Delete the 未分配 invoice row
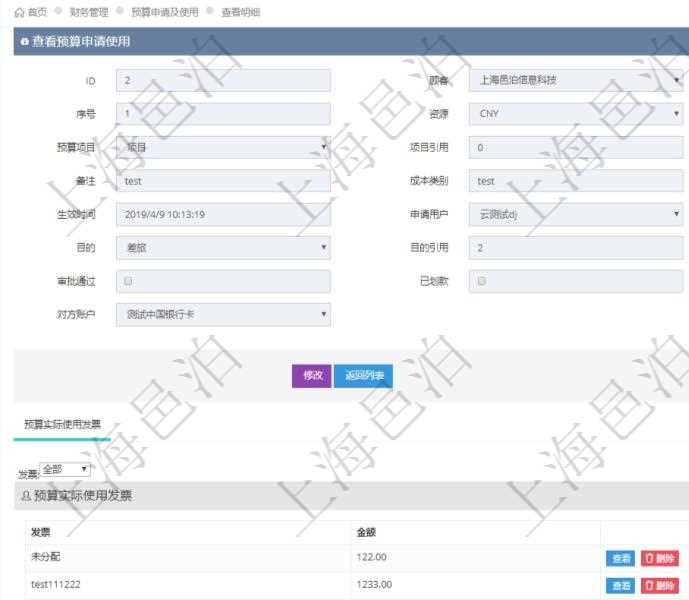The height and width of the screenshot is (600, 689). (x=659, y=558)
